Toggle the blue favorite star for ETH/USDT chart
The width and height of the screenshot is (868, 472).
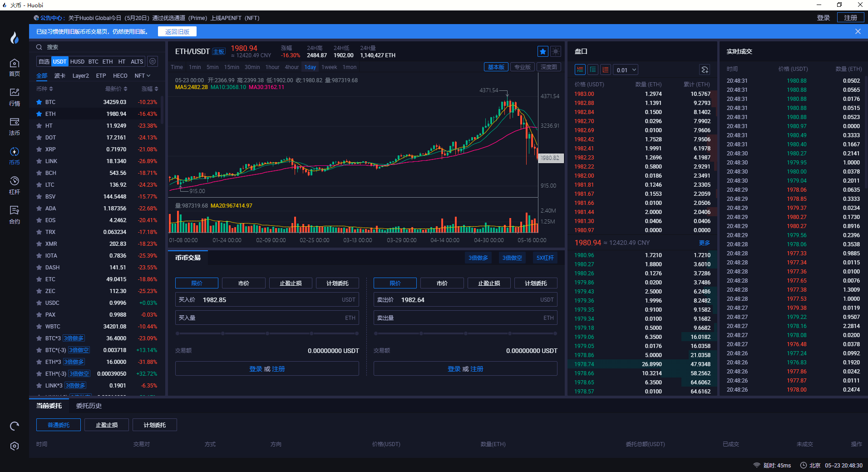(x=543, y=51)
